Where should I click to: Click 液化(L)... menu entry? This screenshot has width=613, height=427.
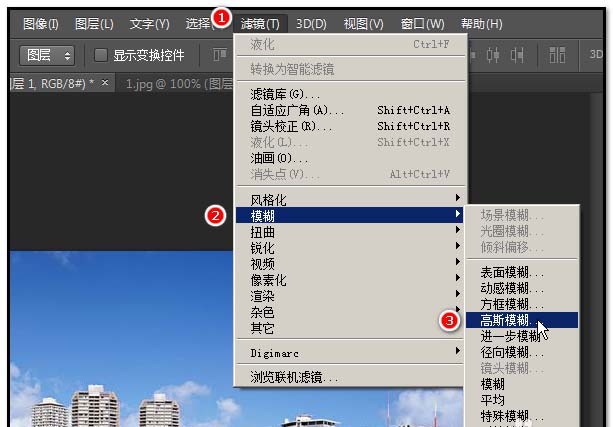(x=351, y=142)
